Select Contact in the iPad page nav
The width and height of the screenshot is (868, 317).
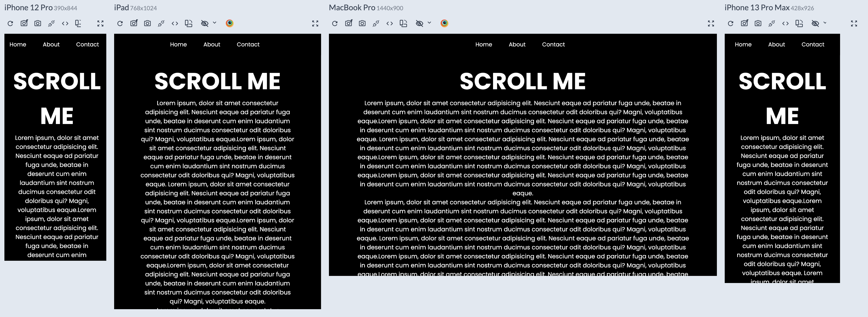pyautogui.click(x=248, y=45)
